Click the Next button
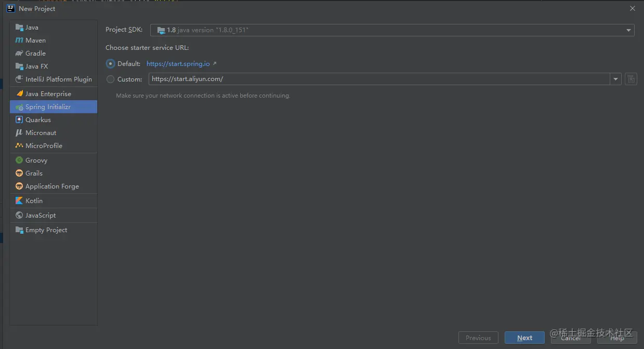The image size is (644, 349). pyautogui.click(x=524, y=338)
